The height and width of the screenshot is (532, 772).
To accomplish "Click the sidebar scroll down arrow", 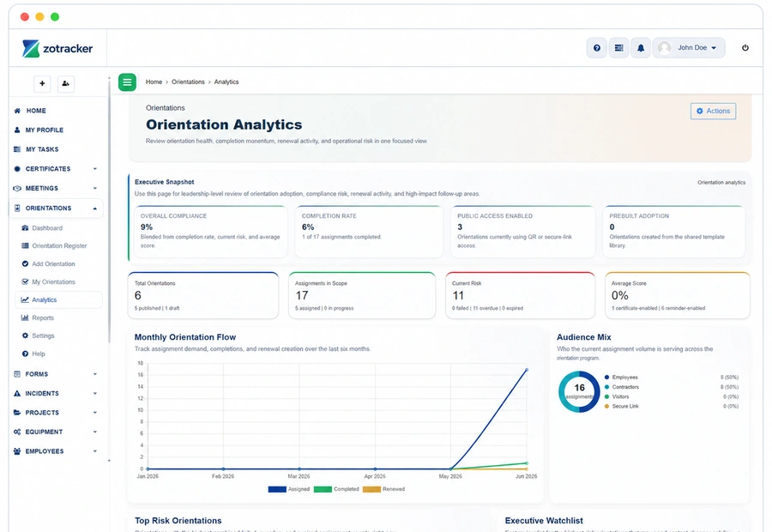I will pyautogui.click(x=109, y=461).
